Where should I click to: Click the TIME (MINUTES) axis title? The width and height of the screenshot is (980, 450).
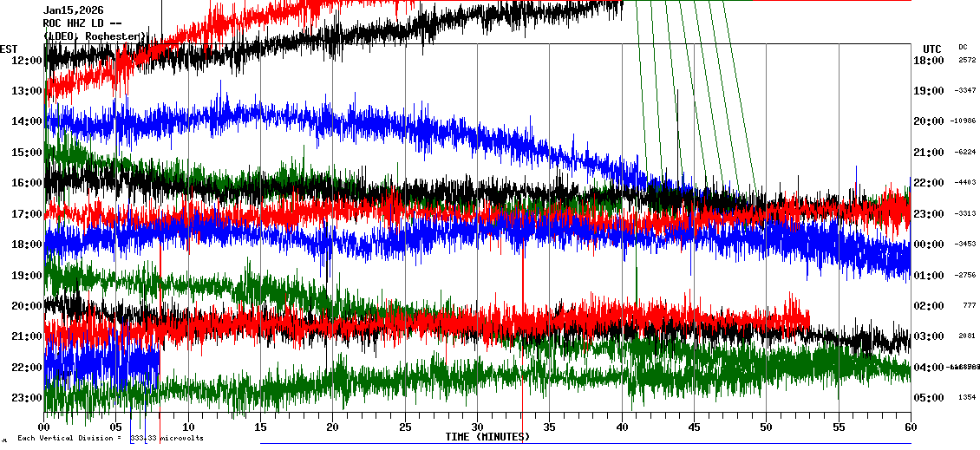(487, 437)
